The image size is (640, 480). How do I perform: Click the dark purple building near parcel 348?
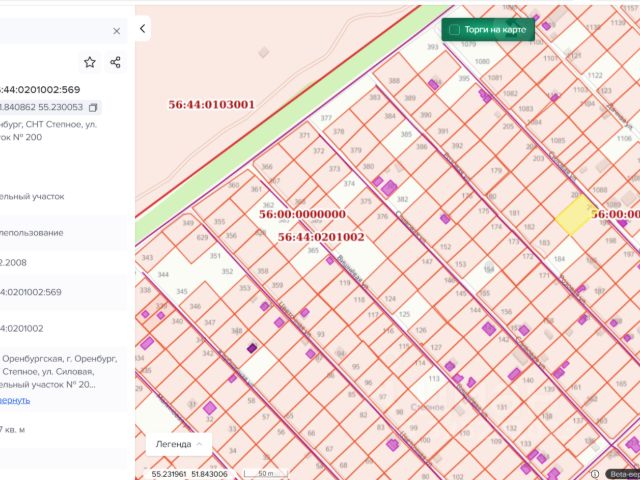[x=252, y=348]
